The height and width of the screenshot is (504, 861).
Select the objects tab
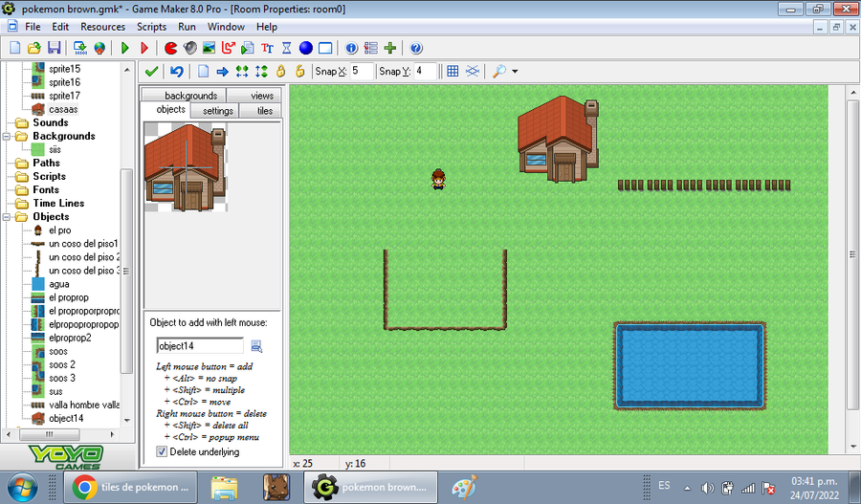(166, 109)
